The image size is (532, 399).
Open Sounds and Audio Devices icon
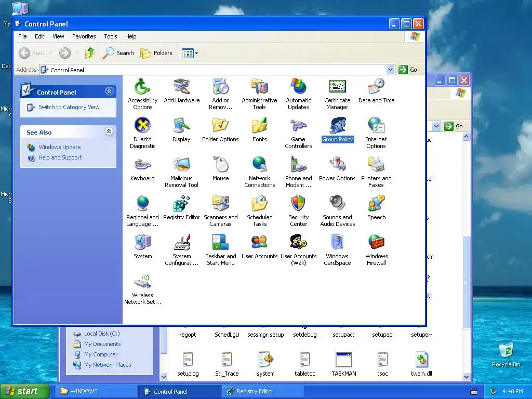tap(337, 211)
